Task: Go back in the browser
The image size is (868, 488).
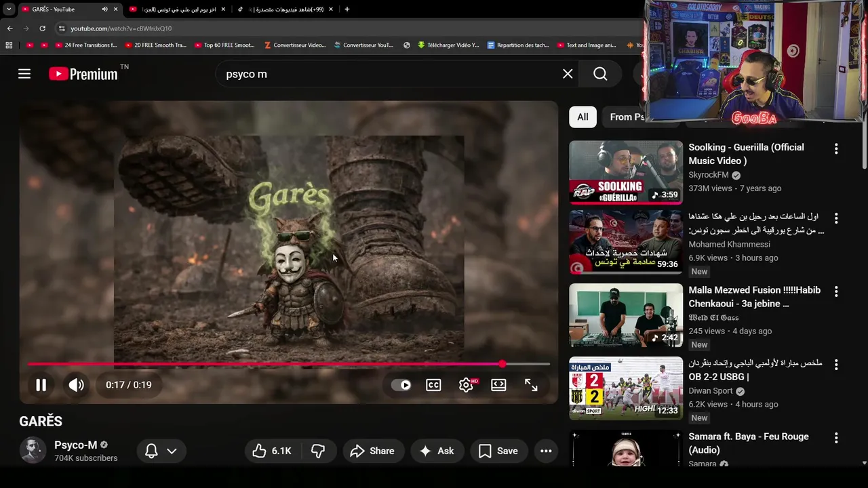Action: [9, 28]
